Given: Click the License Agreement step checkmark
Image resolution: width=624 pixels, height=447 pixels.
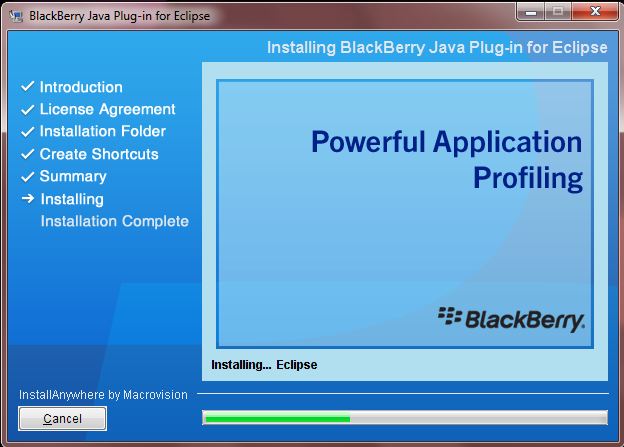Looking at the screenshot, I should tap(27, 109).
